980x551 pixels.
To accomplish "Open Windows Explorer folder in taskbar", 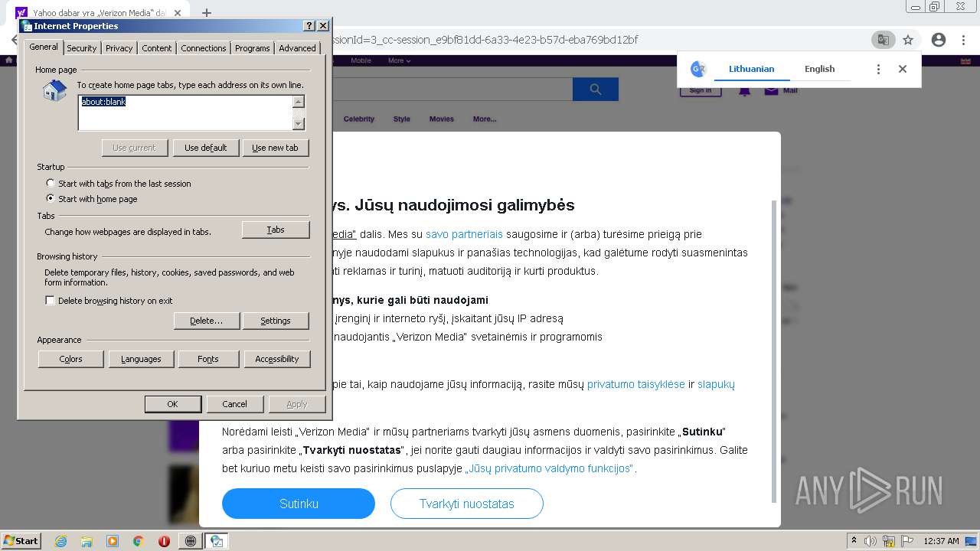I will pyautogui.click(x=87, y=541).
